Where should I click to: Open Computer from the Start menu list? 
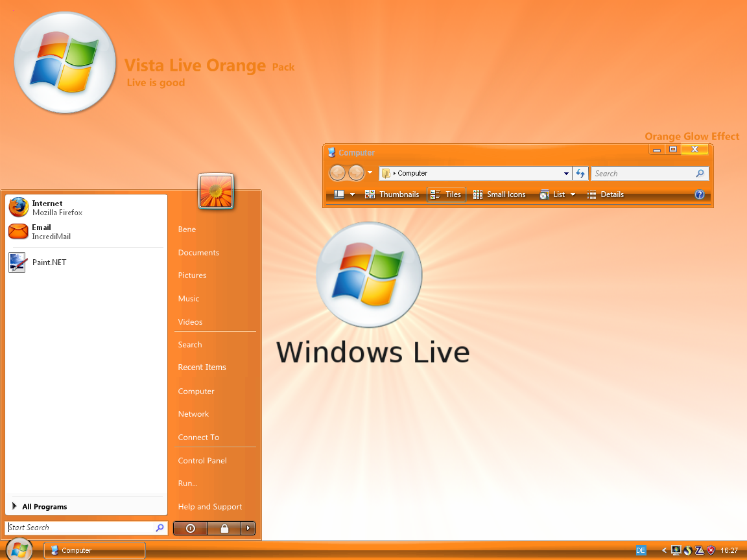196,391
